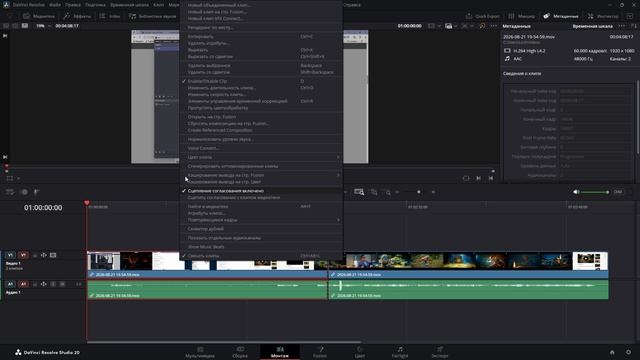Expand Цвет клипа submenu
Screen dimensions: 640x360
261,157
